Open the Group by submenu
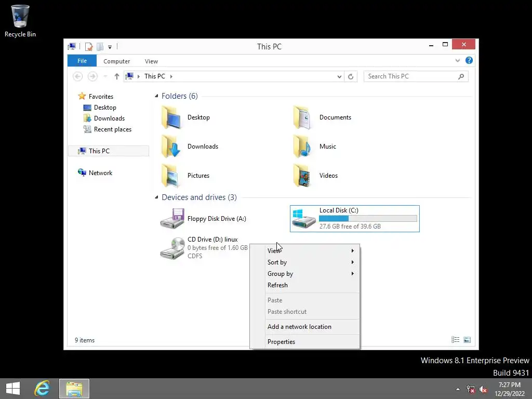532x399 pixels. pos(304,274)
